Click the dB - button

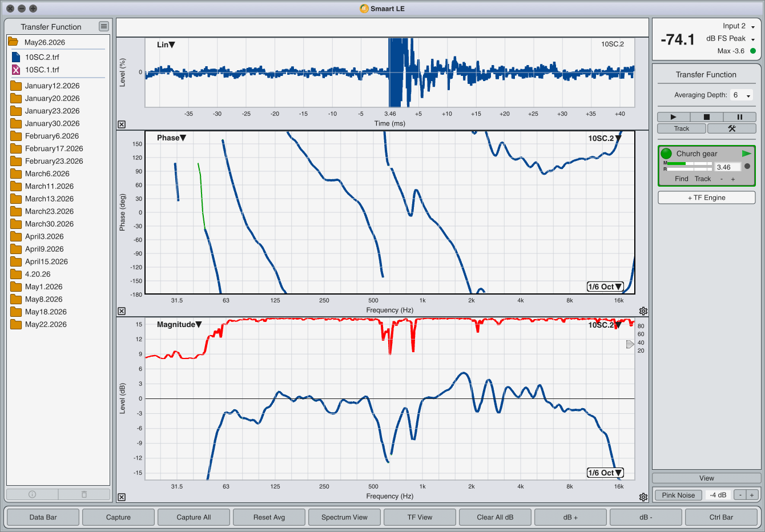[646, 517]
